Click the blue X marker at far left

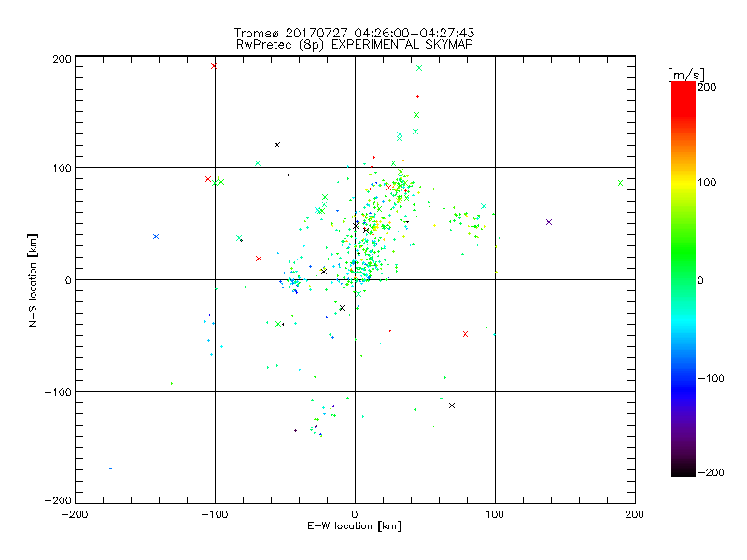click(156, 237)
